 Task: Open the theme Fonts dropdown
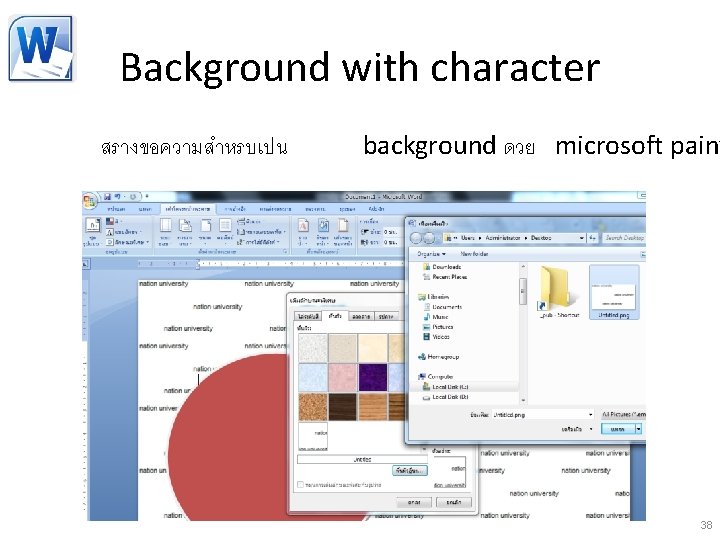coord(122,232)
